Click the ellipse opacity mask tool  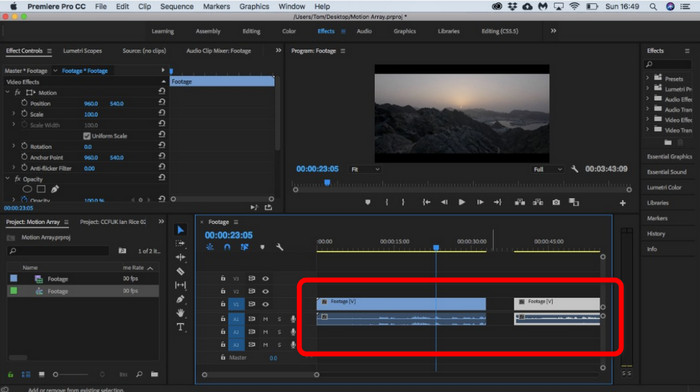pos(27,189)
